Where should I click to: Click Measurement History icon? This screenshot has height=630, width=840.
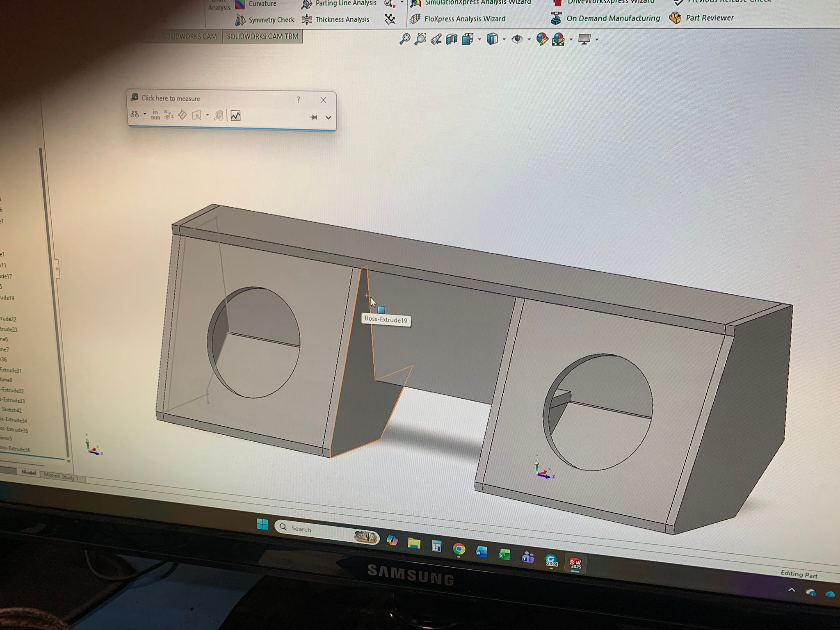219,116
